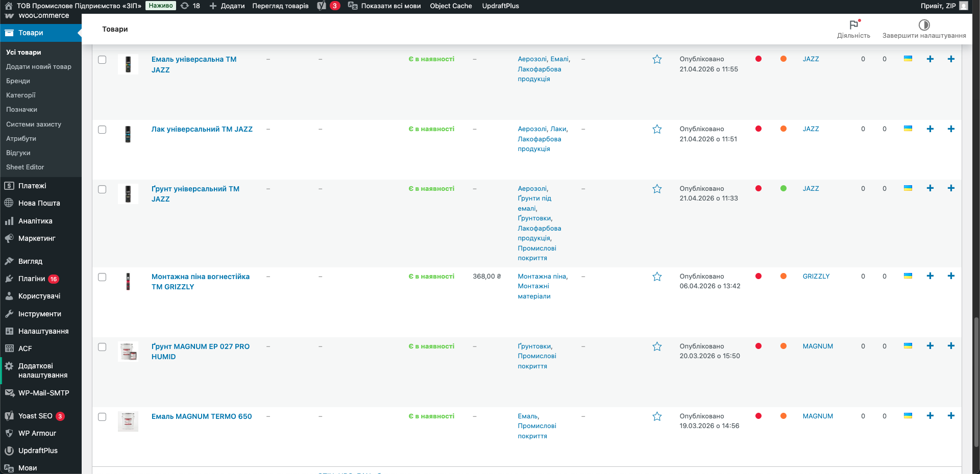
Task: Expand the Додати new-content menu in admin bar
Action: (227, 6)
